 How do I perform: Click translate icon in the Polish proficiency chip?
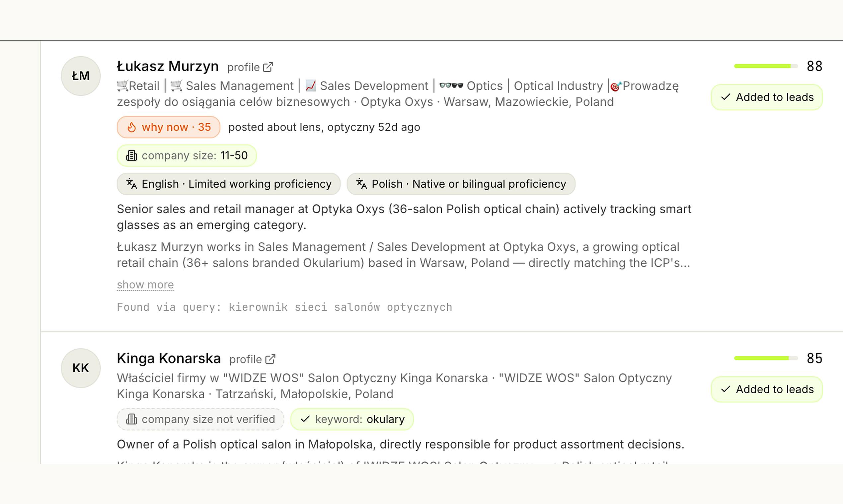[x=361, y=184]
